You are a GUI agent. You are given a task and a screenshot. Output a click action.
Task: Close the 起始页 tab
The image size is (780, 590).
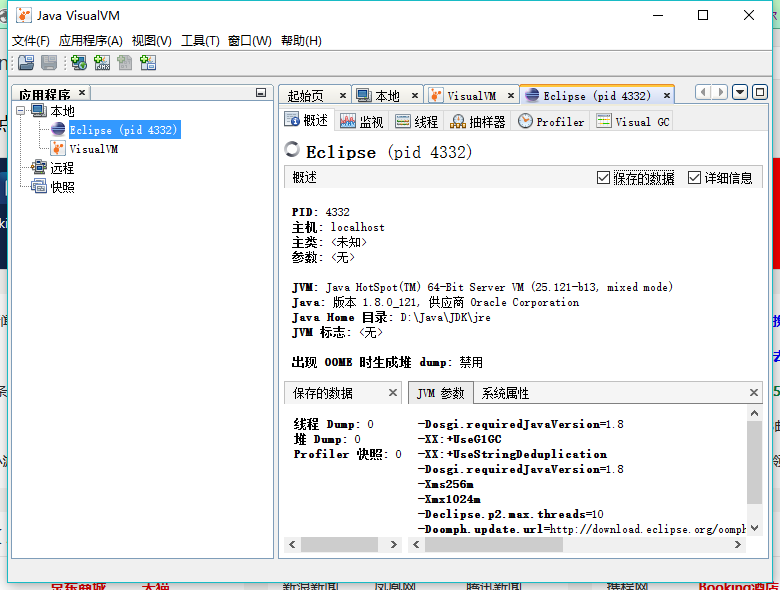[343, 96]
